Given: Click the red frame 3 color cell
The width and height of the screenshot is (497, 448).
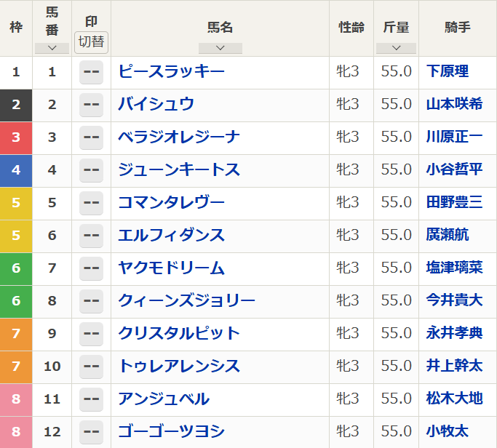Looking at the screenshot, I should tap(16, 137).
